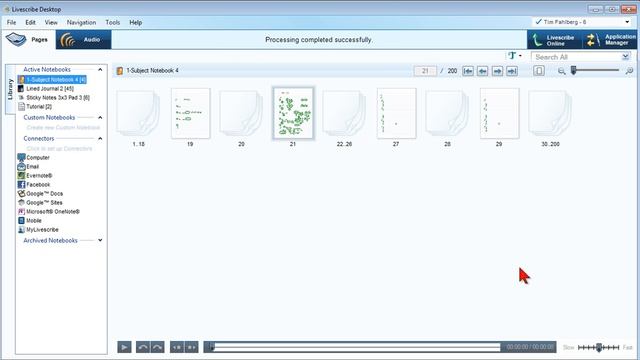Open the Application Manager

tap(611, 40)
